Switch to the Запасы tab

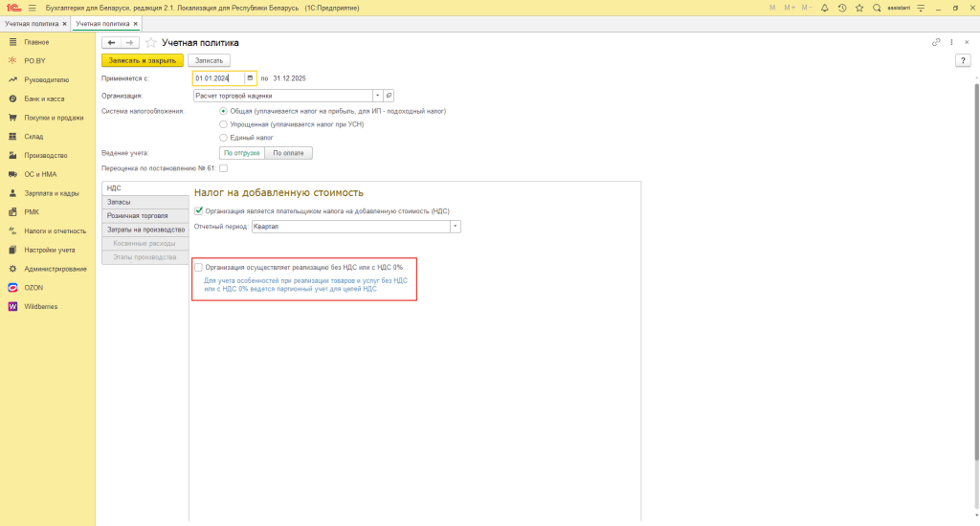click(x=145, y=202)
